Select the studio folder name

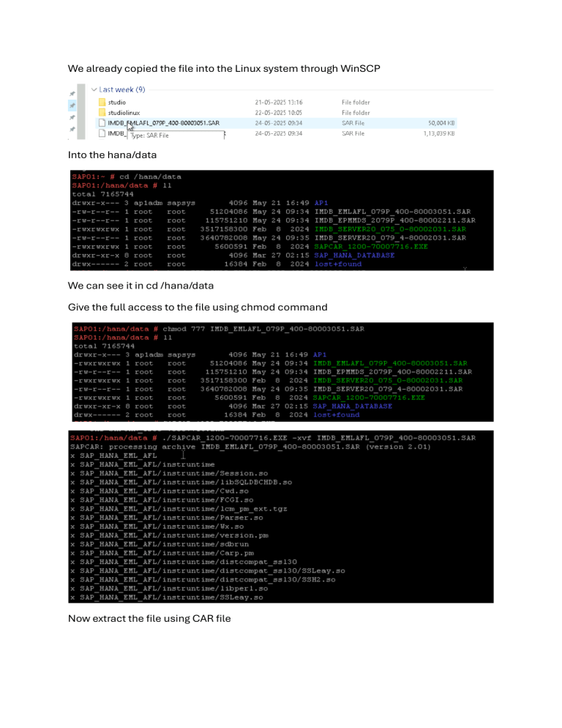pyautogui.click(x=117, y=103)
